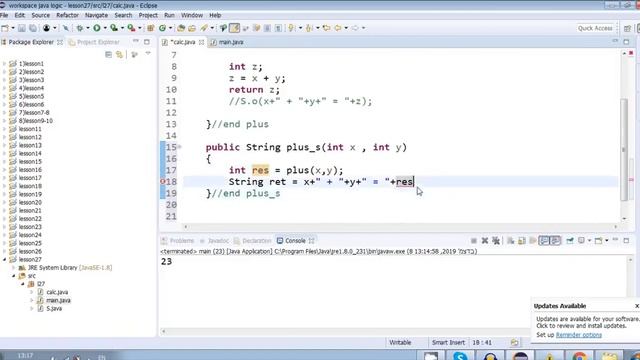This screenshot has height=360, width=640.
Task: Click the Terminate square icon in Console
Action: tap(474, 241)
